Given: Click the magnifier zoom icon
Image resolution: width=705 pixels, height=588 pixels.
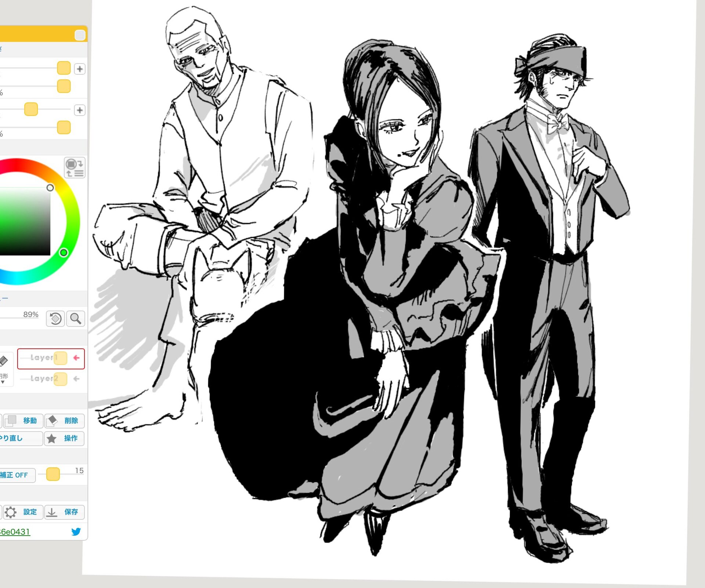Looking at the screenshot, I should (x=76, y=319).
